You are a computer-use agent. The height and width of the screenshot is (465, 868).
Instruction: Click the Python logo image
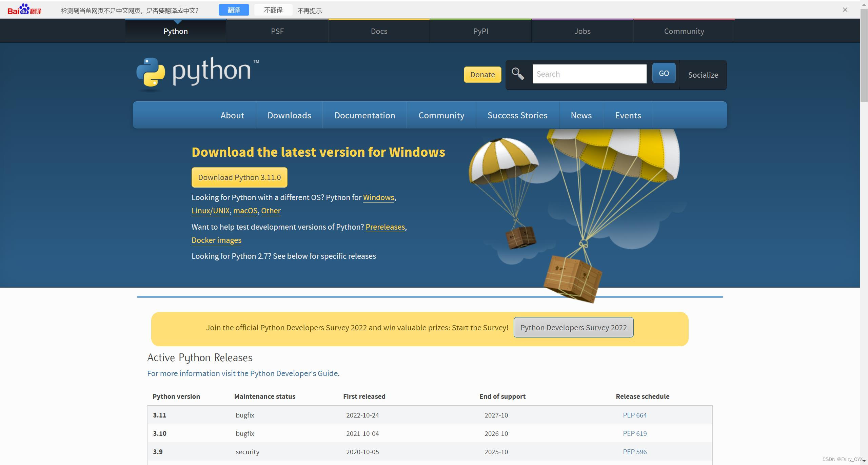(197, 73)
